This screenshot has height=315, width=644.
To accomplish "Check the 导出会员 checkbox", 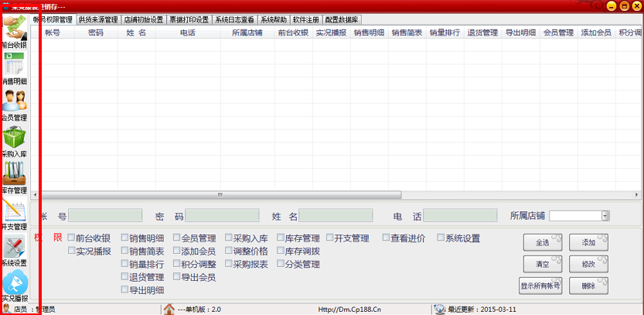I will coord(176,276).
